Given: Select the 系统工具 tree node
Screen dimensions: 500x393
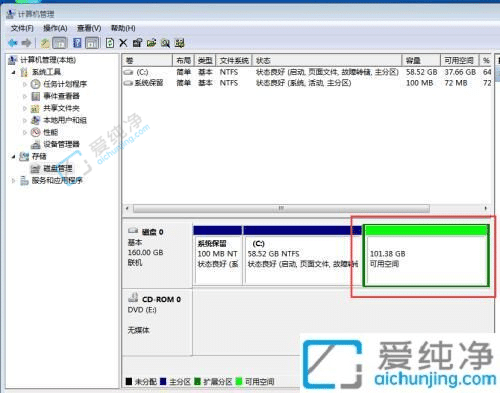Looking at the screenshot, I should [x=46, y=72].
